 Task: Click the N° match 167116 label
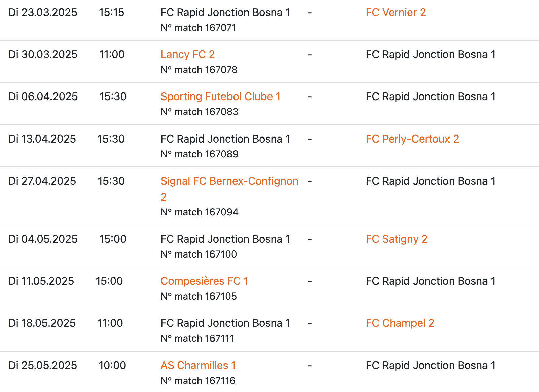pyautogui.click(x=198, y=381)
